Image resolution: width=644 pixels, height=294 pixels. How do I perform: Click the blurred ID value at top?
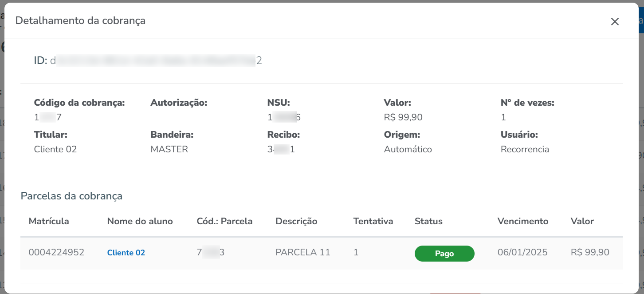click(155, 61)
